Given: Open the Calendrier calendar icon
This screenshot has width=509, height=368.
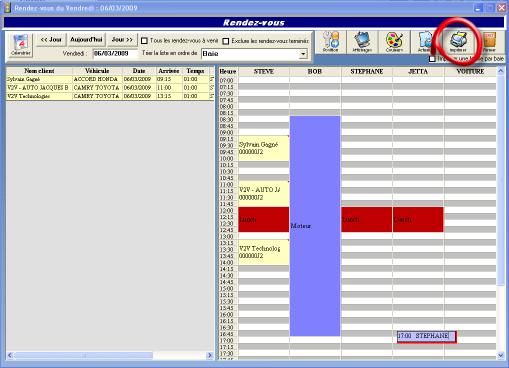Looking at the screenshot, I should coord(21,45).
